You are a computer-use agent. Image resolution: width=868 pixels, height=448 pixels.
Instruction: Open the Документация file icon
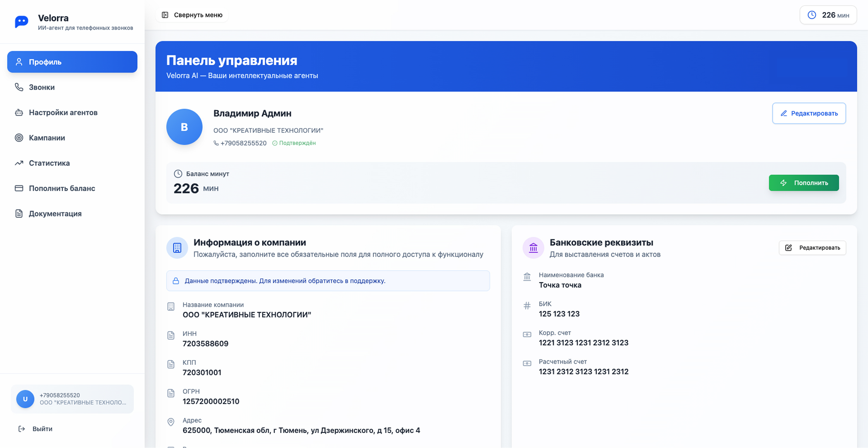click(x=19, y=213)
